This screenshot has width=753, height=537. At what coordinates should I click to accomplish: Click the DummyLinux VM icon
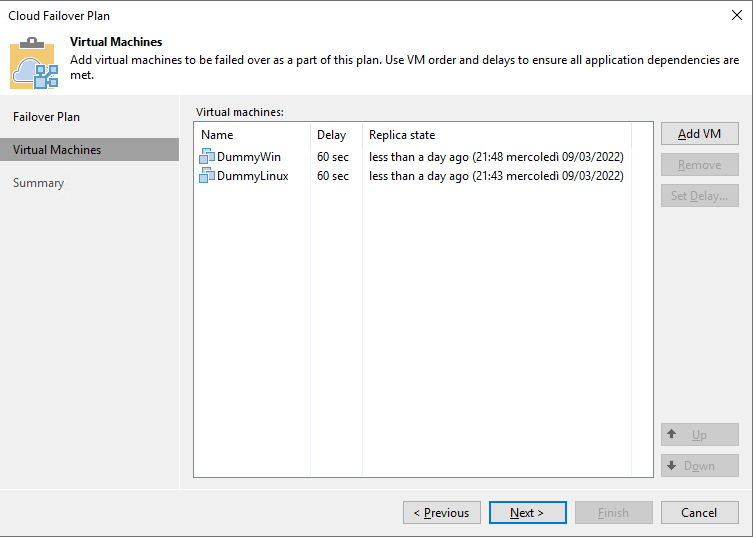click(x=207, y=176)
